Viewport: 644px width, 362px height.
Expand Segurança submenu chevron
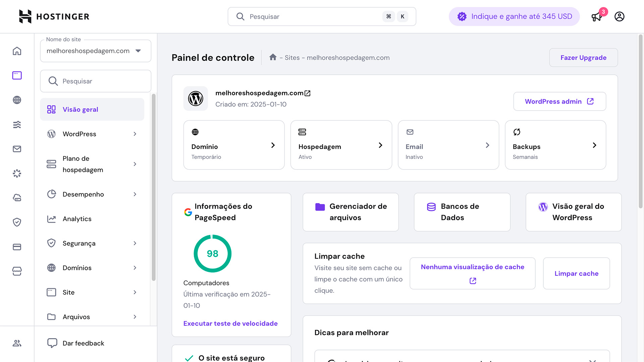point(135,243)
